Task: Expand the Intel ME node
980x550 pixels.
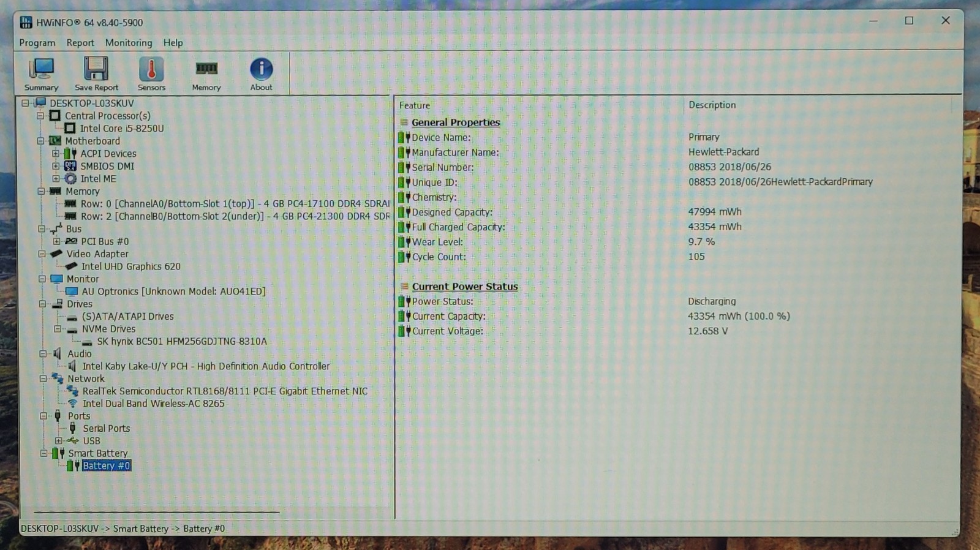Action: (56, 178)
